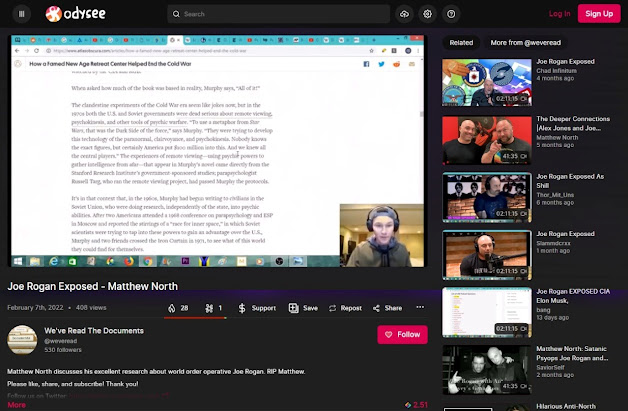
Task: Open the We've Read The Documents channel name
Action: (94, 331)
